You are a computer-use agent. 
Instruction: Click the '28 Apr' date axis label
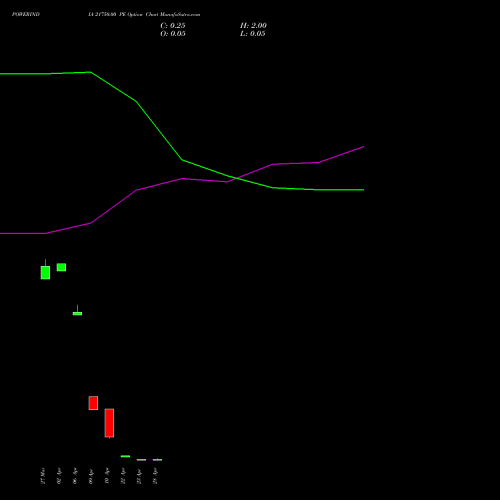[x=155, y=477]
